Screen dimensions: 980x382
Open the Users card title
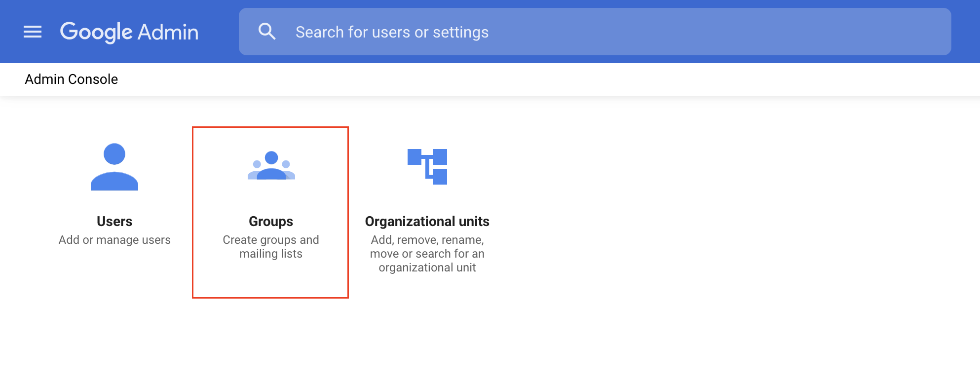click(x=114, y=221)
